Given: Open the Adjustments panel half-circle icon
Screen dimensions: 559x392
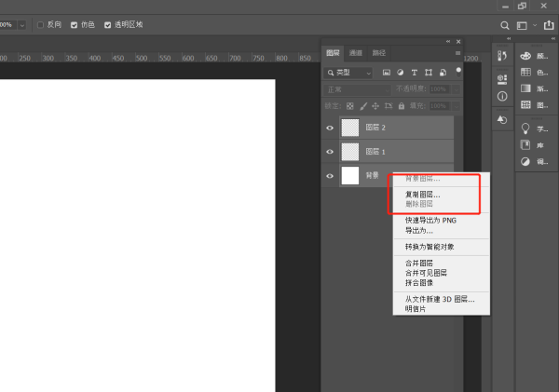Looking at the screenshot, I should tap(525, 161).
